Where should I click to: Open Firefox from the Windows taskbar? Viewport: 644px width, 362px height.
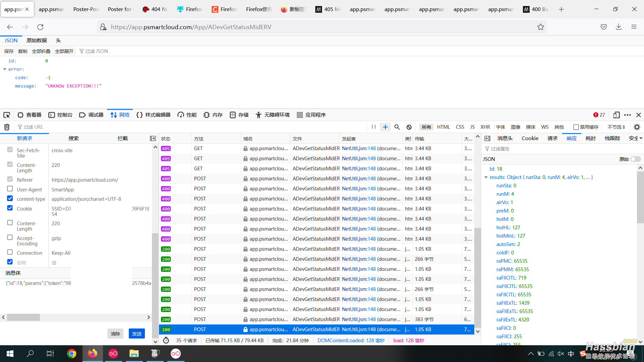coord(93,354)
